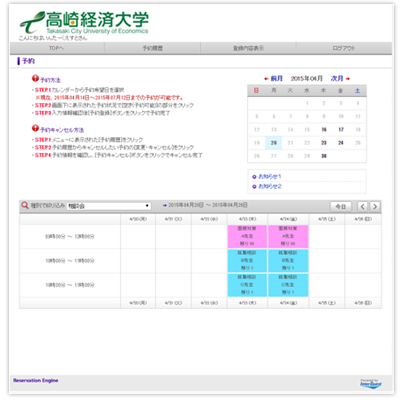Click the 予約キャンセル方法 heading
Image resolution: width=400 pixels, height=404 pixels.
(62, 130)
